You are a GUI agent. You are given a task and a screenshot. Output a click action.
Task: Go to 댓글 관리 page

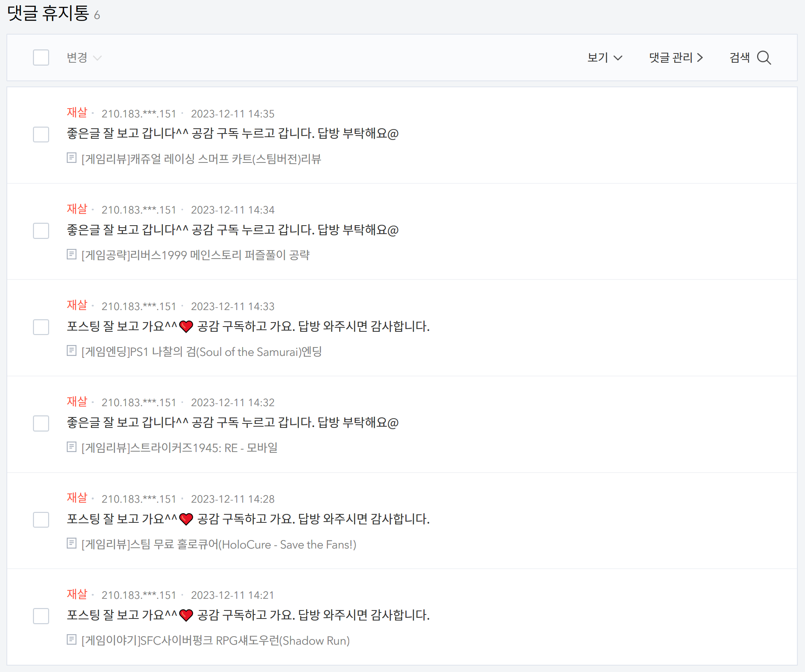coord(671,58)
